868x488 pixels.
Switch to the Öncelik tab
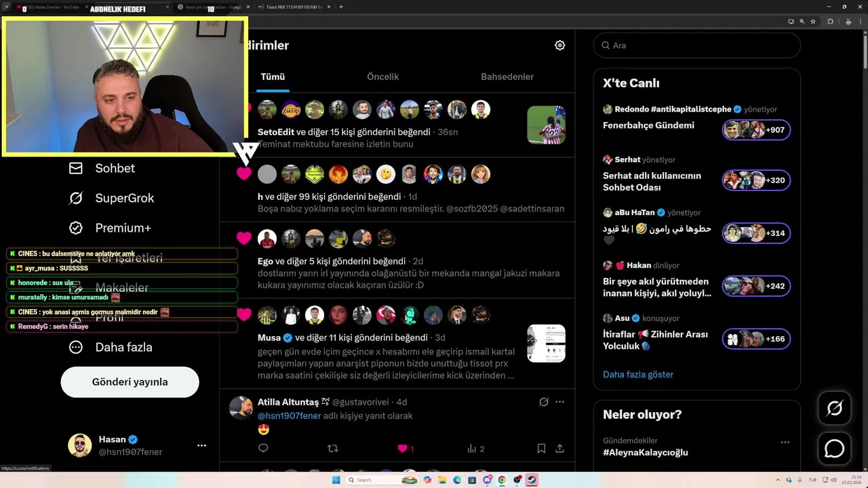pos(382,77)
